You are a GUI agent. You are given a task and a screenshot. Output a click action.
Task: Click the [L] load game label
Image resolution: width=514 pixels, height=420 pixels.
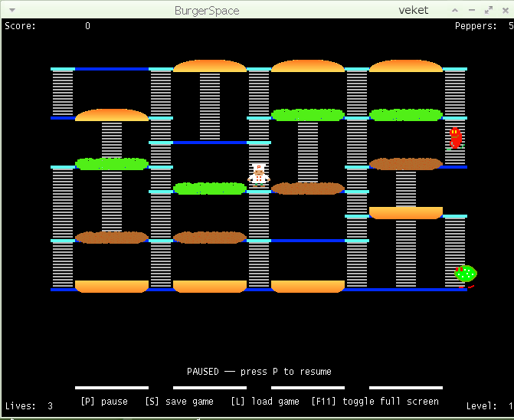[265, 402]
